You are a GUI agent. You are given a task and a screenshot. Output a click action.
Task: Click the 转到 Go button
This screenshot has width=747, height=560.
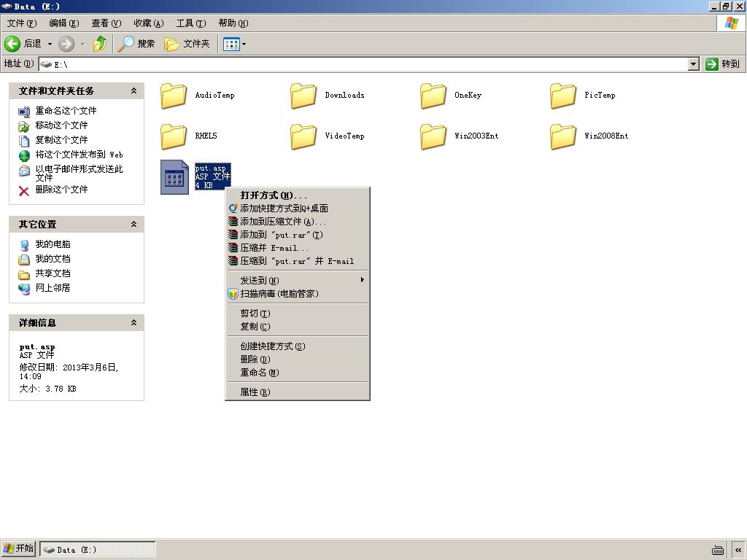point(723,64)
